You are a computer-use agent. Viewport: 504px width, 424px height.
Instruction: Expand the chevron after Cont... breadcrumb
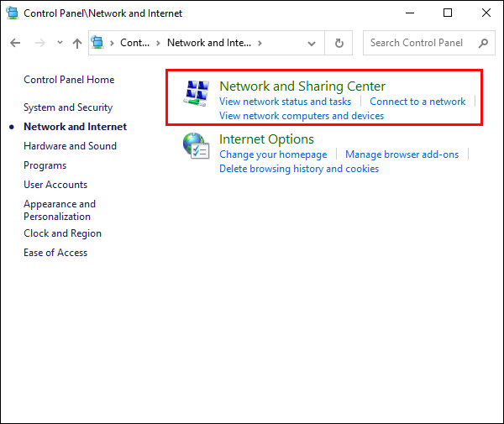[158, 43]
